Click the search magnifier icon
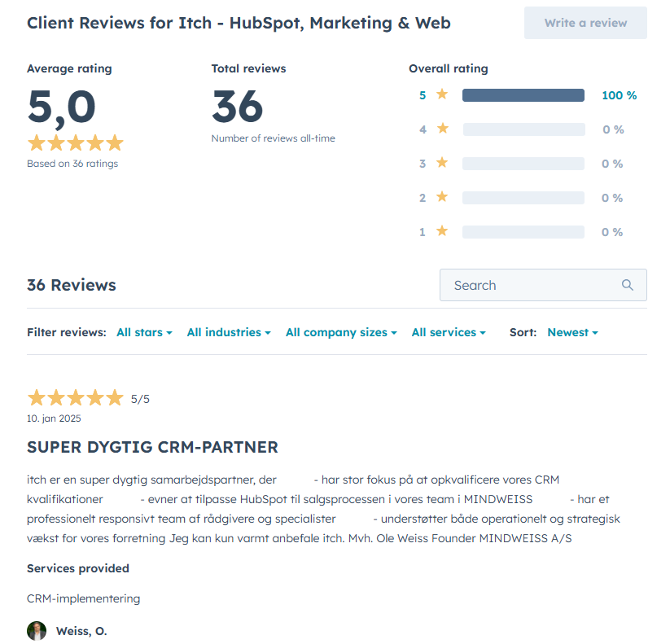Image resolution: width=670 pixels, height=644 pixels. point(627,285)
